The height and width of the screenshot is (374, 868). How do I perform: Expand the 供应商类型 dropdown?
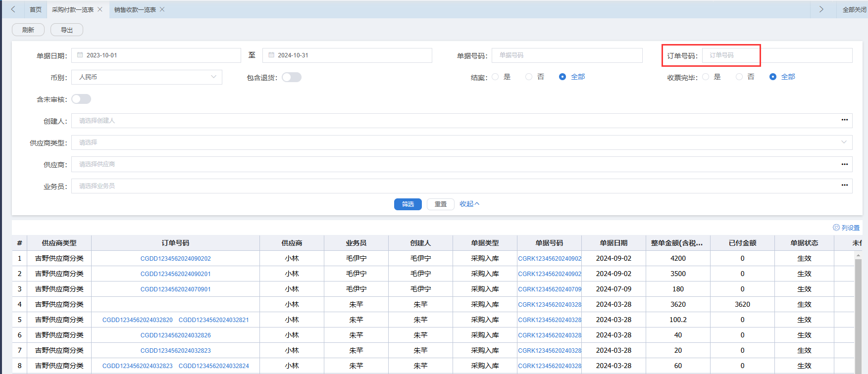coord(461,142)
